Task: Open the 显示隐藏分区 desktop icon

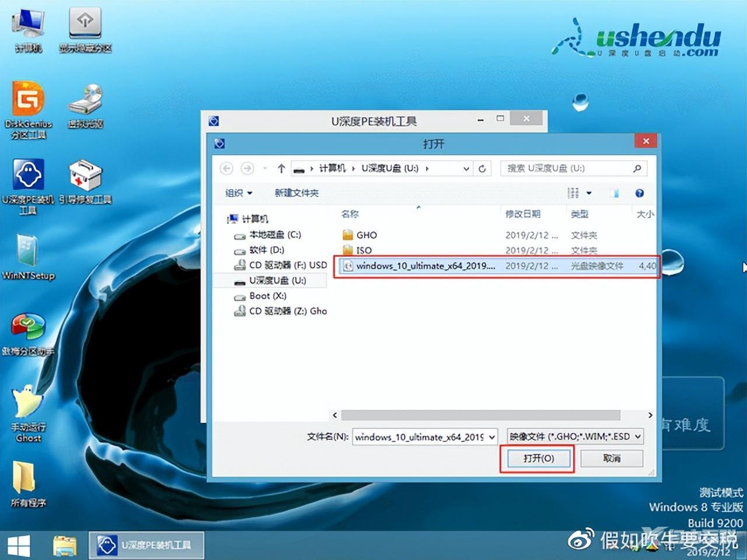Action: [85, 30]
